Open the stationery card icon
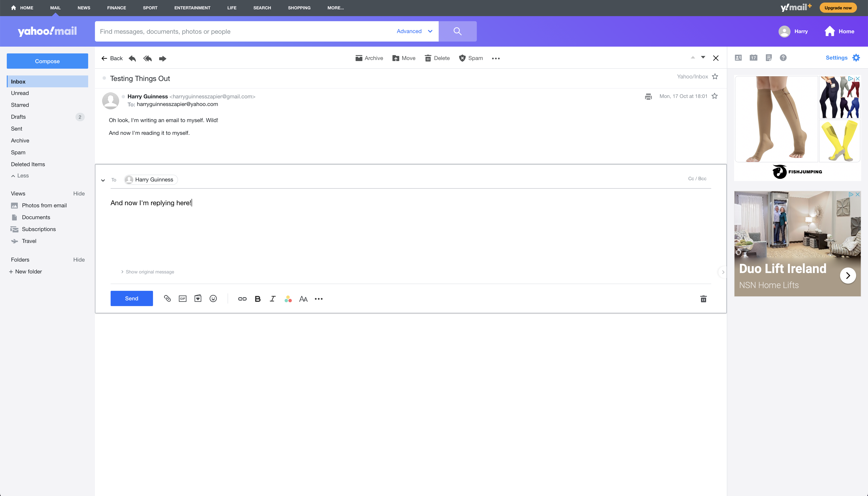This screenshot has width=868, height=496. tap(198, 299)
